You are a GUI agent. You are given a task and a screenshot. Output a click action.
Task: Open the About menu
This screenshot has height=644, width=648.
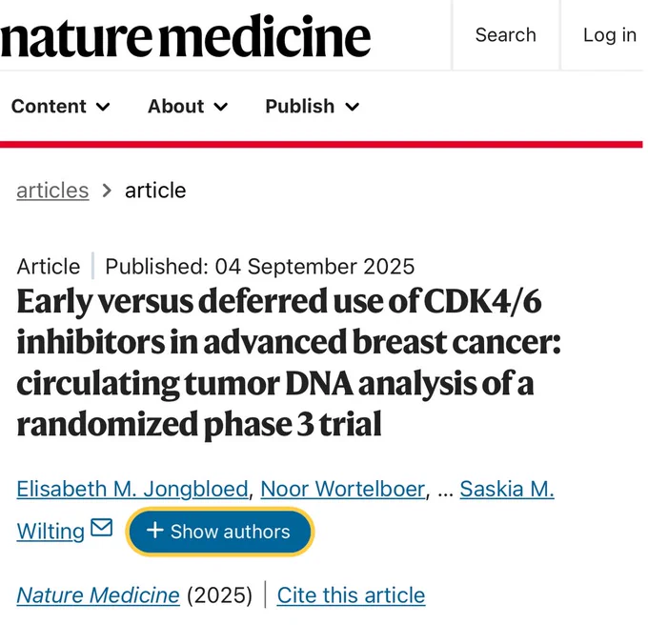pyautogui.click(x=188, y=107)
